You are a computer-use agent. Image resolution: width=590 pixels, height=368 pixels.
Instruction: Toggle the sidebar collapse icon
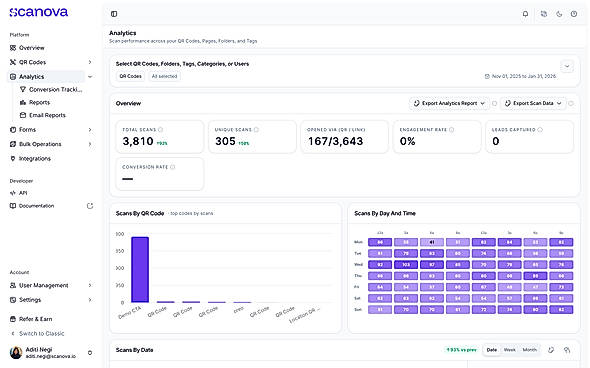114,14
